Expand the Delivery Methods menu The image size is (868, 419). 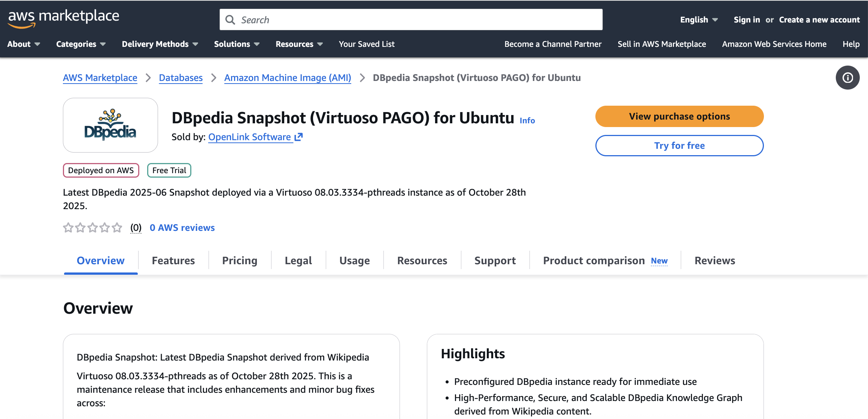160,44
